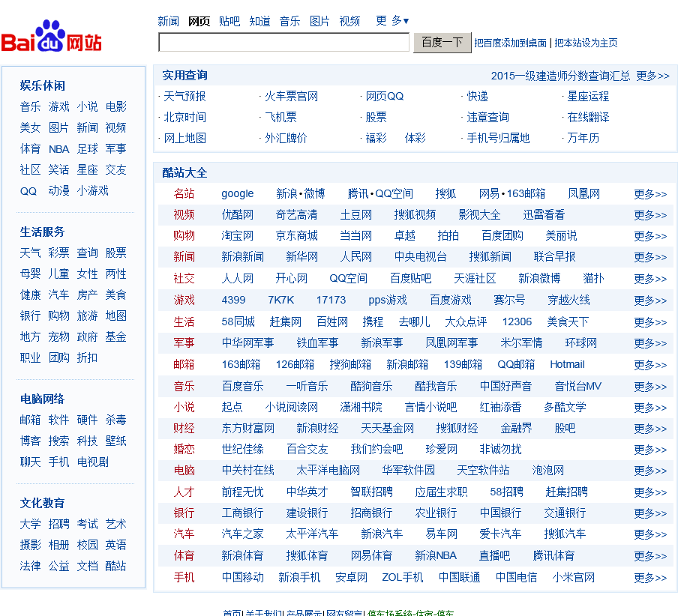Click in the Baidu search input box

[x=283, y=42]
